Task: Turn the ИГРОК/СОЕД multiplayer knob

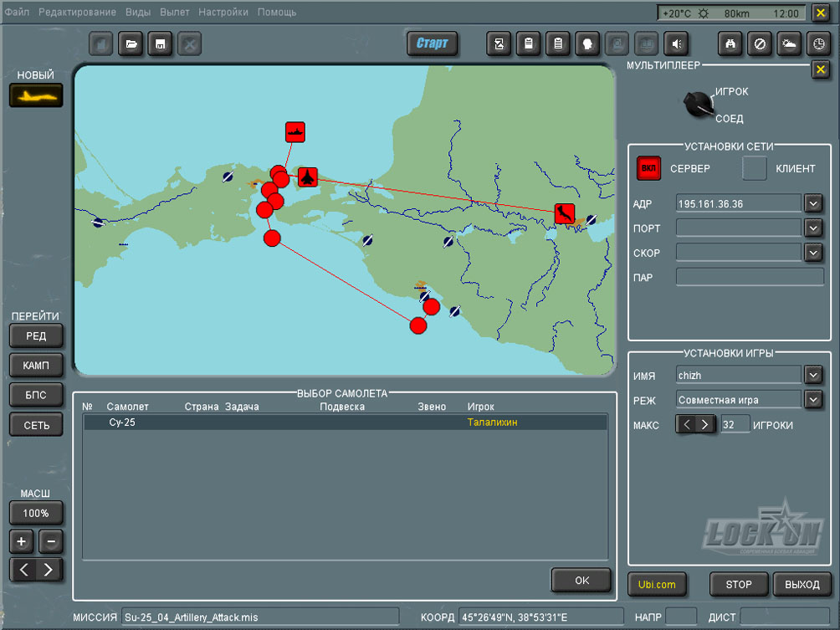Action: click(x=697, y=105)
